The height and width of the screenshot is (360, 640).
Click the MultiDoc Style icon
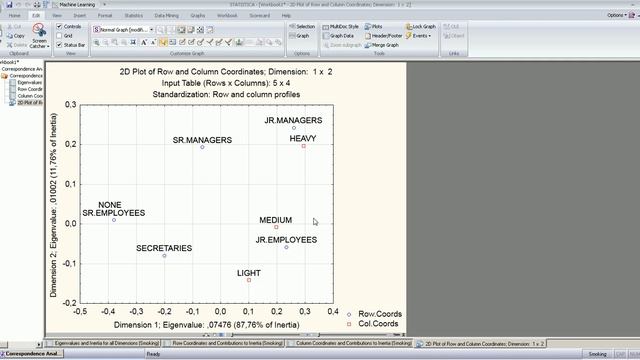click(326, 27)
